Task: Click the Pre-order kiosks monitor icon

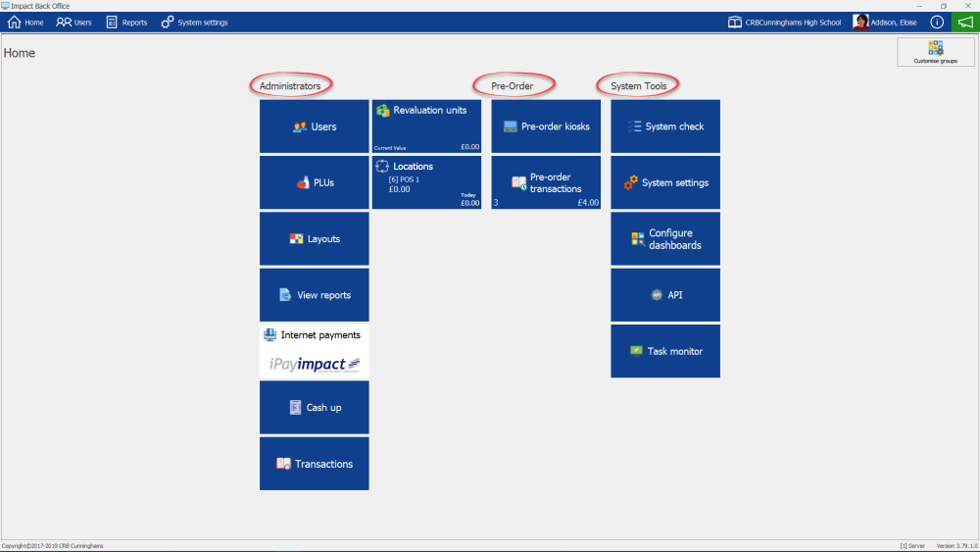Action: [511, 126]
